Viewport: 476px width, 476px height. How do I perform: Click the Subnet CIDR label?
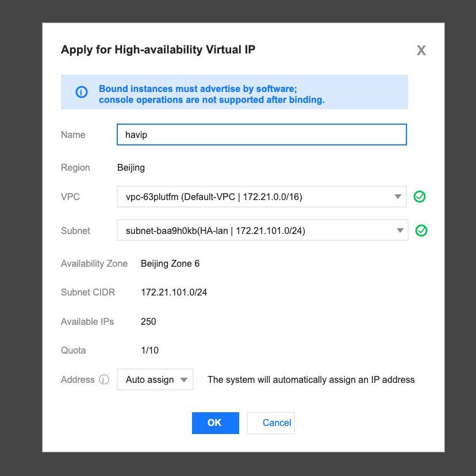(x=88, y=293)
